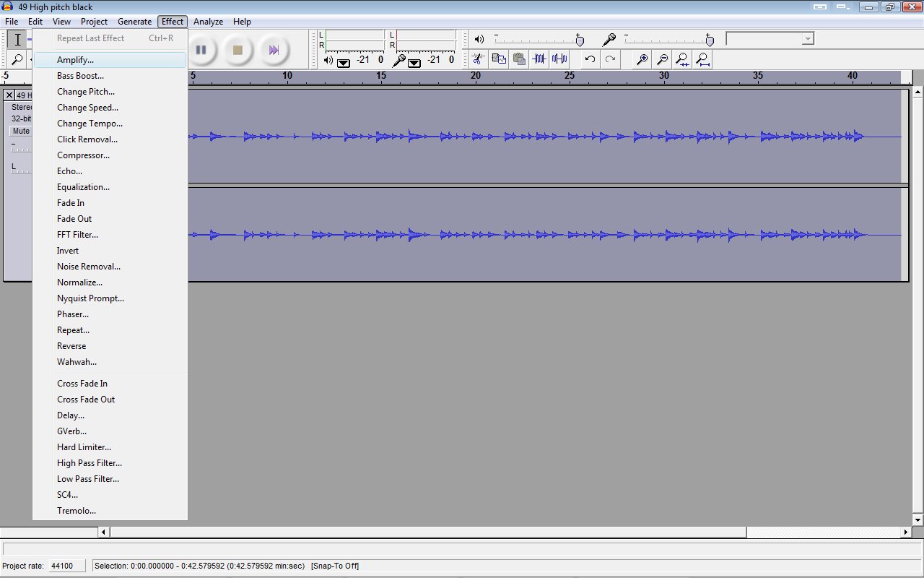
Task: Select the Selection (I-beam) tool
Action: pyautogui.click(x=17, y=40)
